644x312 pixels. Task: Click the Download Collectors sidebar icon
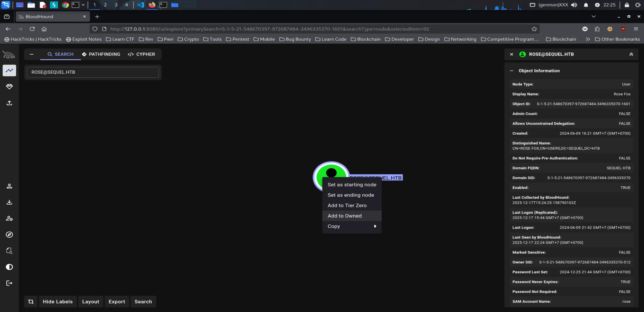pyautogui.click(x=9, y=202)
